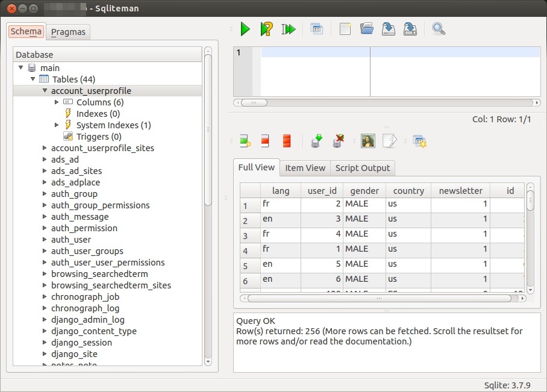The width and height of the screenshot is (547, 392).
Task: Select the django_admin_log table
Action: click(87, 320)
